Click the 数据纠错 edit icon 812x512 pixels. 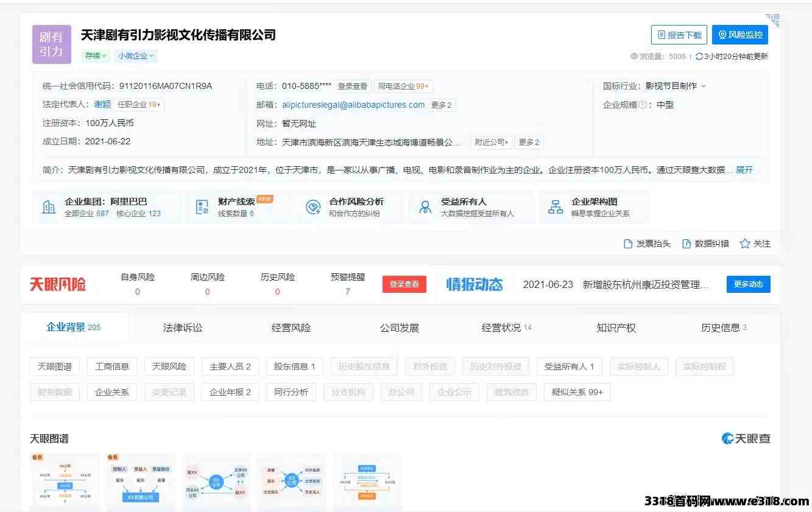pos(687,244)
